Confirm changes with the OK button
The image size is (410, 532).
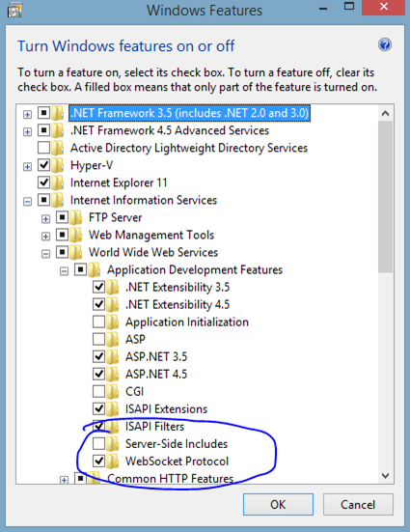point(278,505)
